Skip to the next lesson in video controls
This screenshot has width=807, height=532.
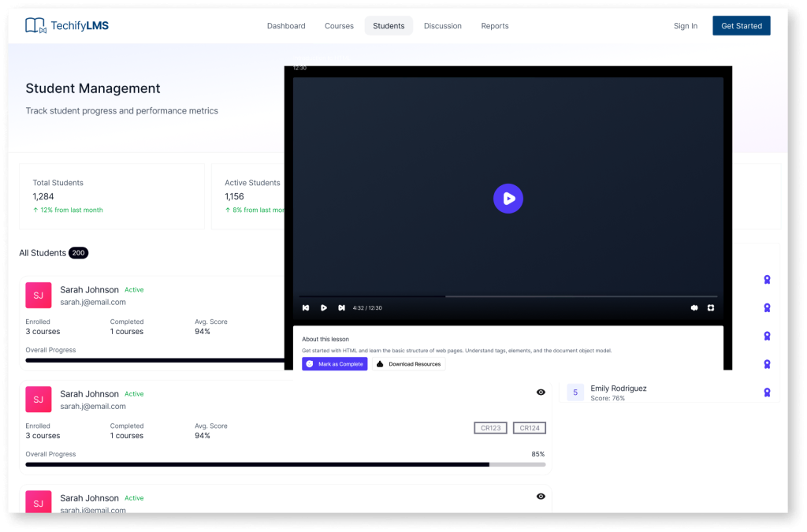(341, 307)
